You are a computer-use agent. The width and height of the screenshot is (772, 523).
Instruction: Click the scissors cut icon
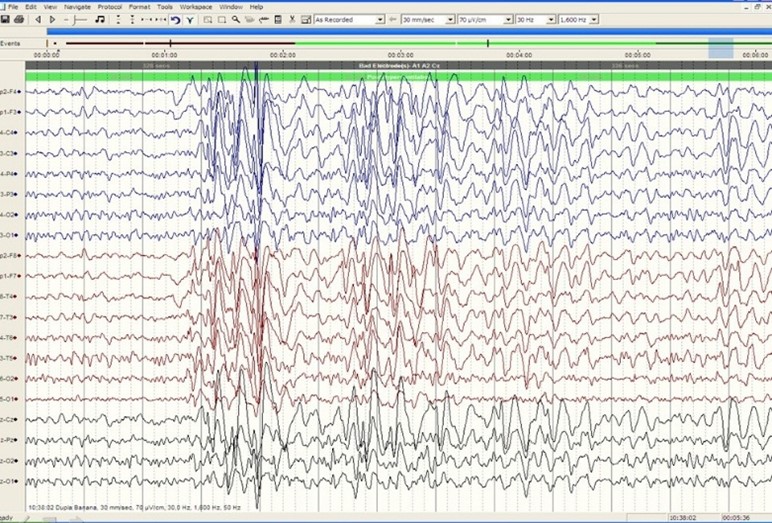(x=292, y=19)
